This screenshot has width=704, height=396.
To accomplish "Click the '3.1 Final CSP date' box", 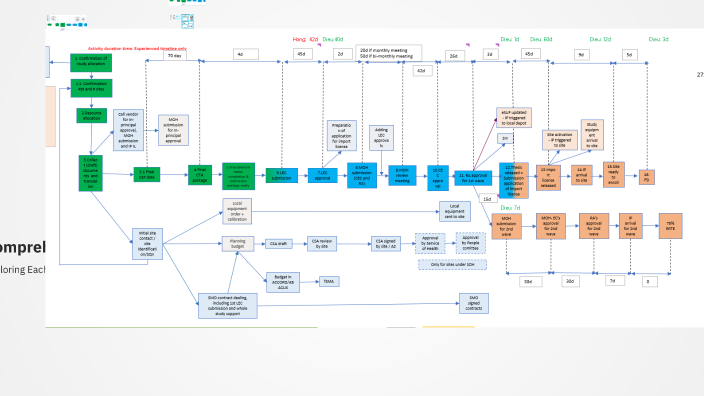I will (x=147, y=174).
